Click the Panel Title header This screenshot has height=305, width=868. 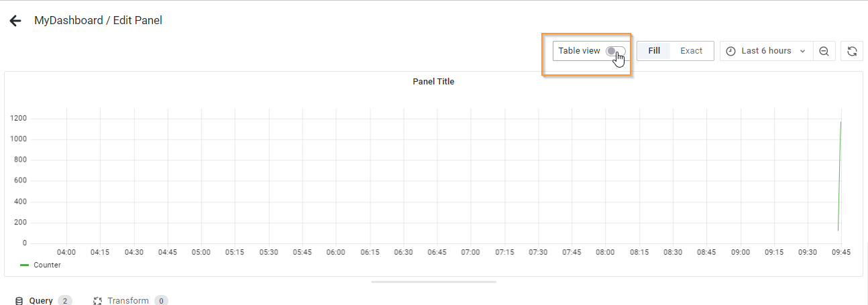pyautogui.click(x=433, y=82)
